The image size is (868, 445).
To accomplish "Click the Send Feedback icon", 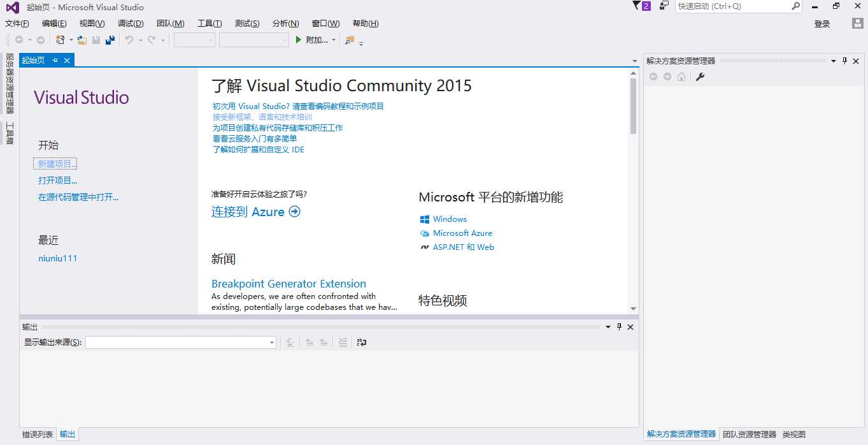I will [664, 6].
